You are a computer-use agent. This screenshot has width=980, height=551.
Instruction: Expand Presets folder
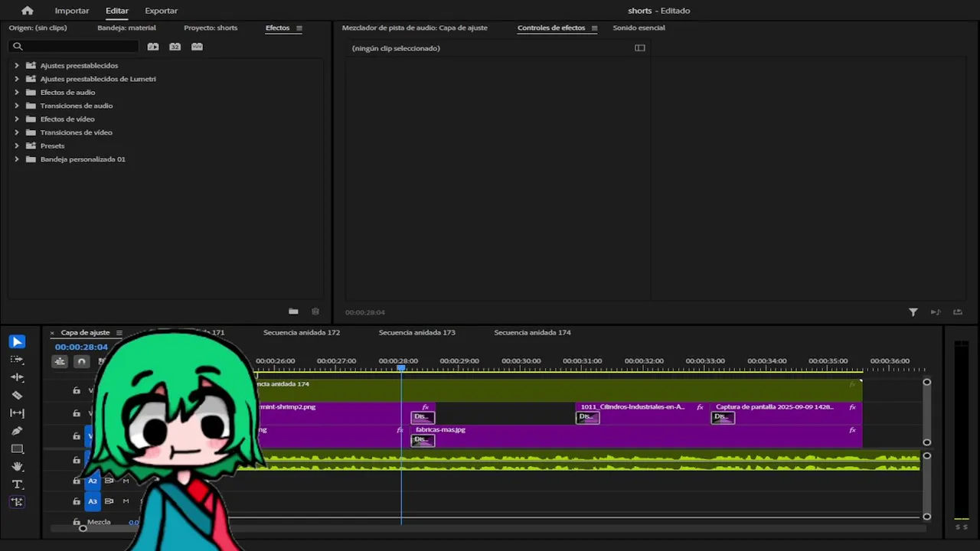[16, 146]
